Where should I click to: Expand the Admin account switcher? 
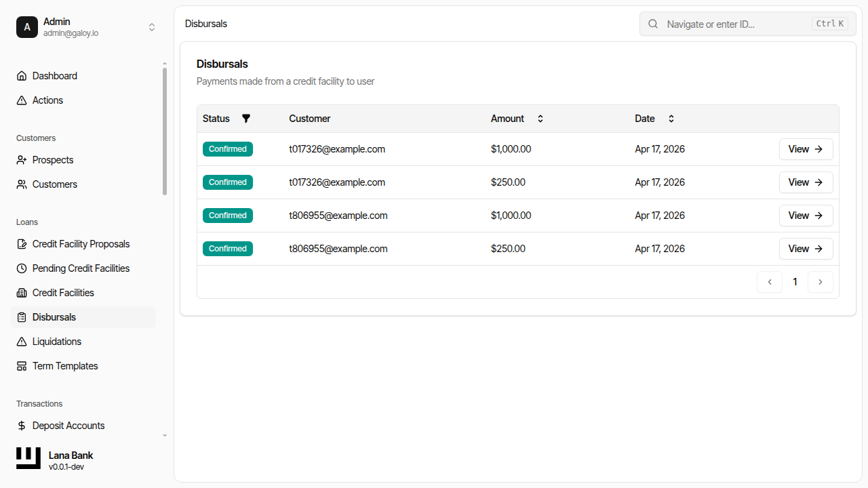[152, 27]
